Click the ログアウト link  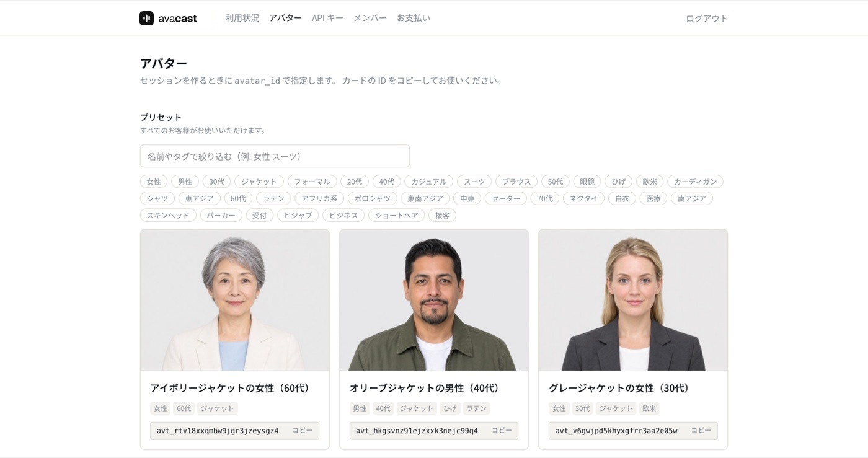707,19
